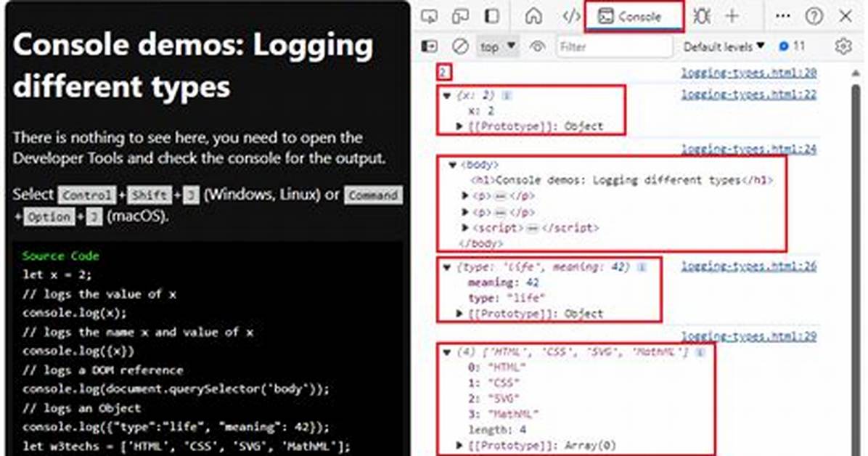Click the Option key label
Image resolution: width=868 pixels, height=456 pixels.
(x=49, y=216)
